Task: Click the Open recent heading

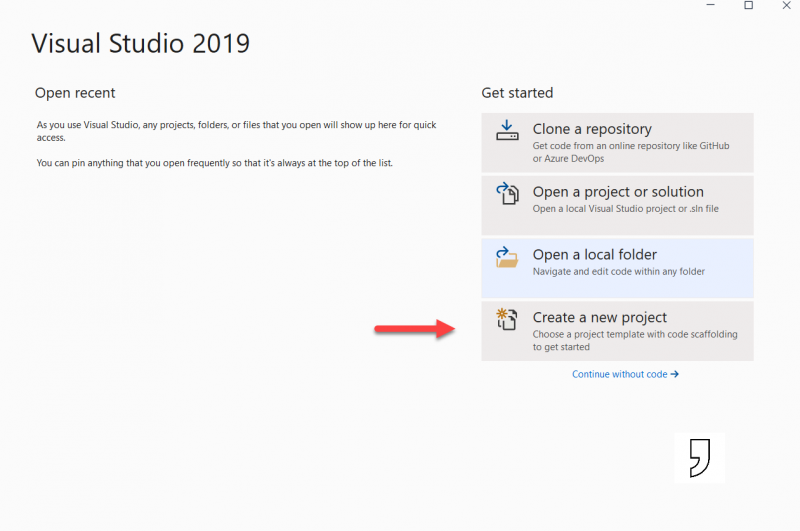Action: click(75, 93)
